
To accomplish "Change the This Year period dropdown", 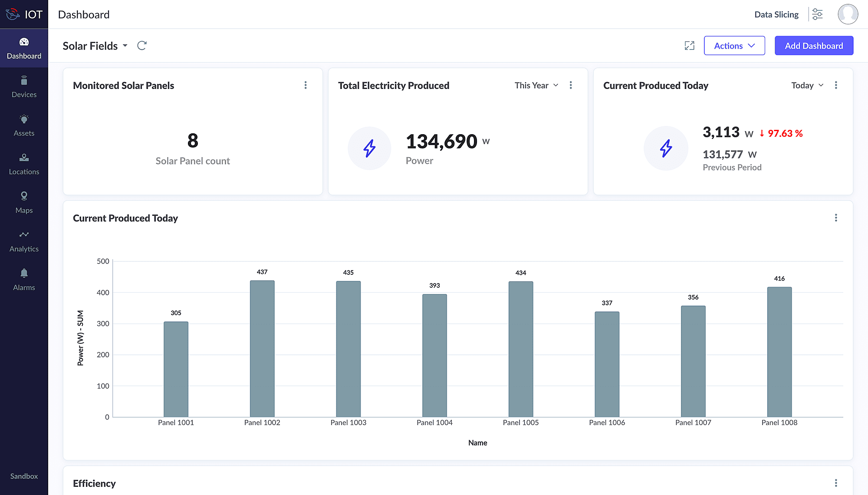I will (x=536, y=85).
